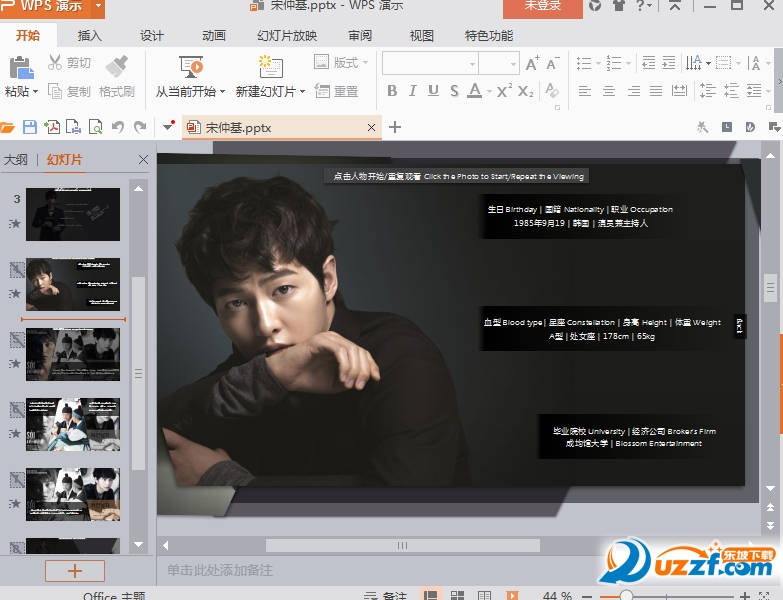Image resolution: width=783 pixels, height=600 pixels.
Task: Increase font size with A+ icon
Action: (x=532, y=63)
